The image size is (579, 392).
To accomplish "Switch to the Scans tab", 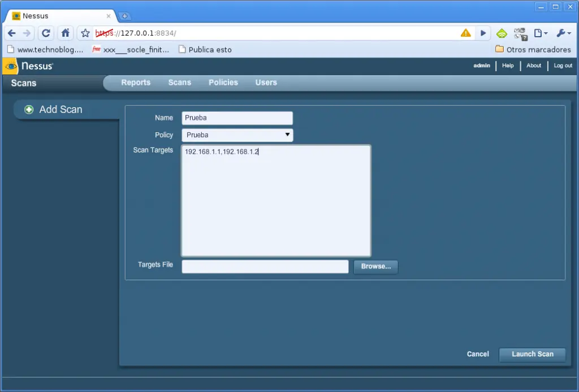I will [180, 82].
